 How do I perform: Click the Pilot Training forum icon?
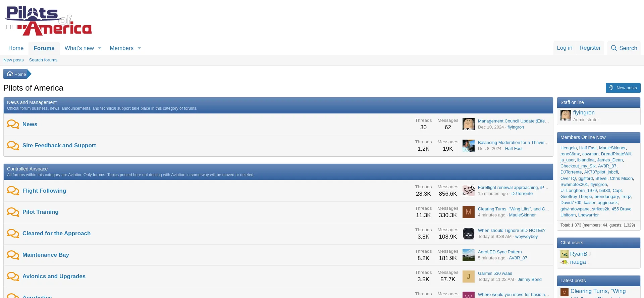click(13, 212)
